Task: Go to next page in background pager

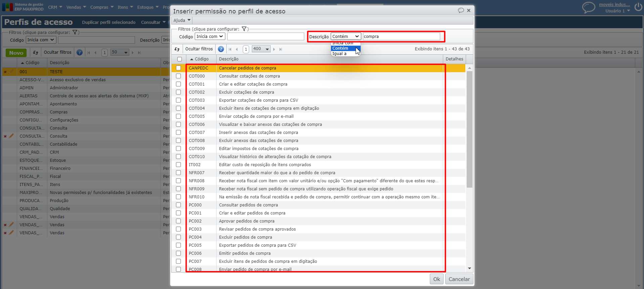Action: click(133, 52)
